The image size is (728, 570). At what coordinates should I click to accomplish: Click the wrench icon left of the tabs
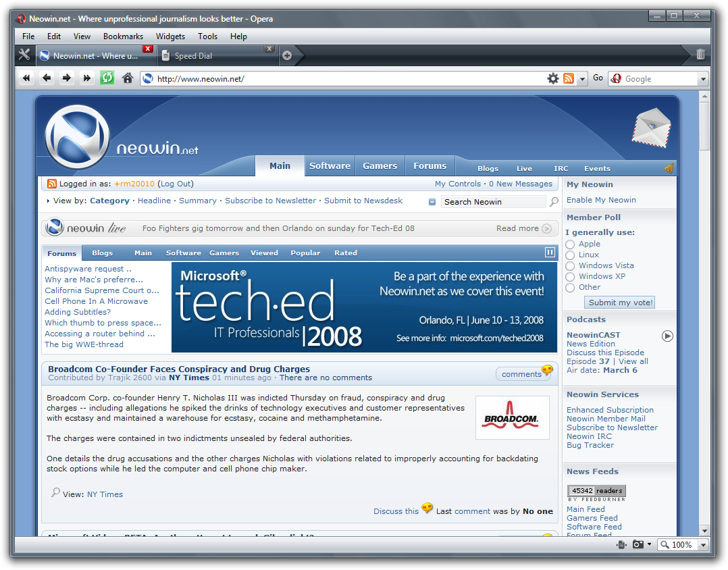(x=24, y=55)
